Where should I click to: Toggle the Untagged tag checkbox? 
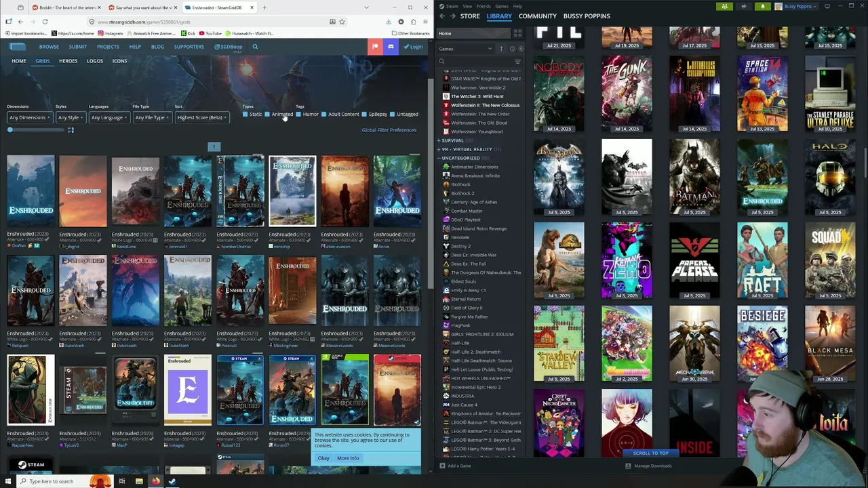coord(392,114)
